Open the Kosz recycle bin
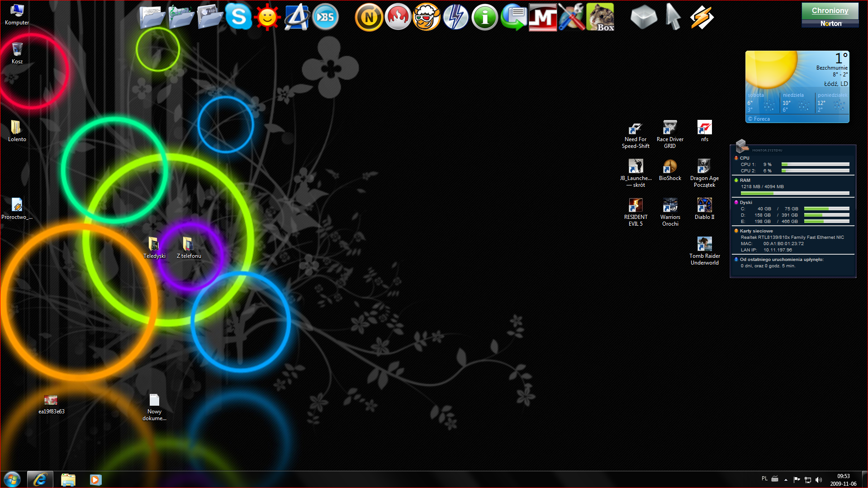This screenshot has height=488, width=868. pos(17,53)
